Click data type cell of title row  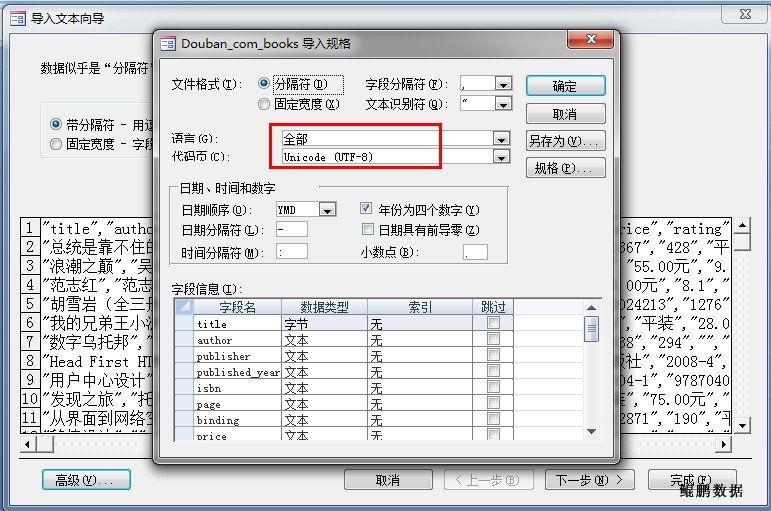[x=324, y=324]
